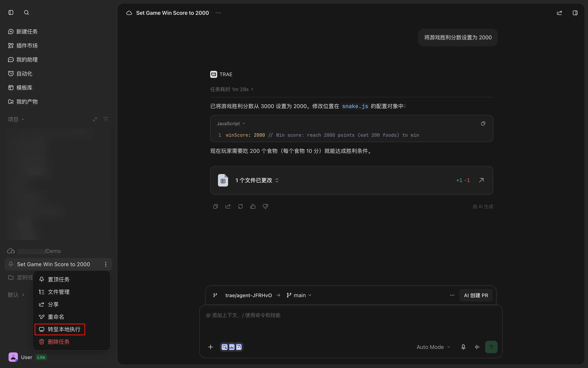Viewport: 588px width, 368px height.
Task: Select 分享 in the context menu
Action: pos(71,304)
